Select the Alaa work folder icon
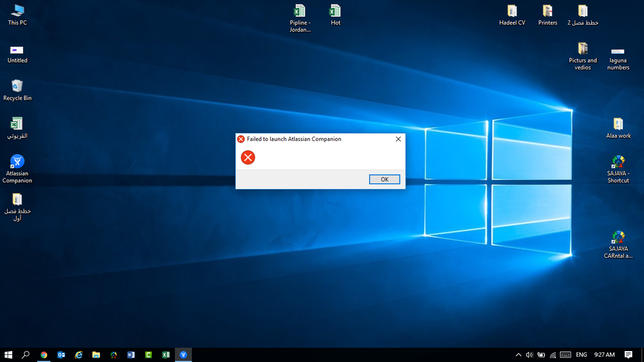Image resolution: width=644 pixels, height=362 pixels. 618,128
